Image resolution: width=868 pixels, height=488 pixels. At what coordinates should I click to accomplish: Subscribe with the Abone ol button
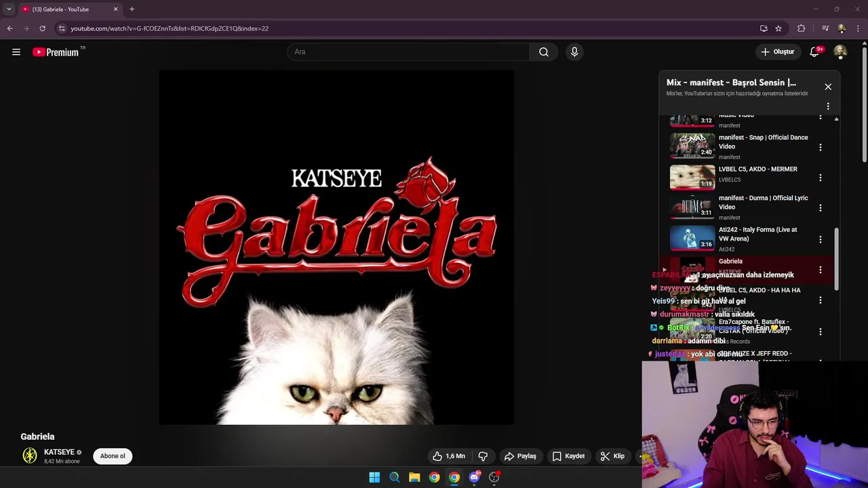pos(113,456)
